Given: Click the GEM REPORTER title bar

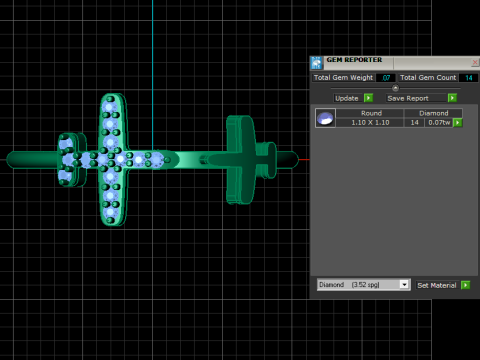Looking at the screenshot, I should pos(395,62).
